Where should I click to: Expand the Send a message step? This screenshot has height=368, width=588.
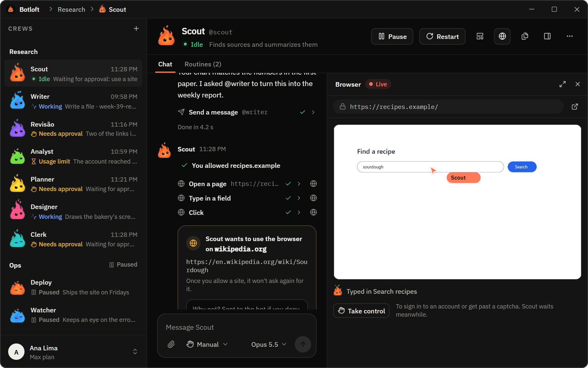313,112
